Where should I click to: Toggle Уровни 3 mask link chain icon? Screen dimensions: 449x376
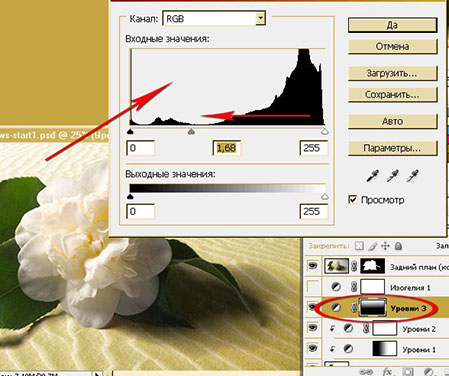tap(354, 307)
